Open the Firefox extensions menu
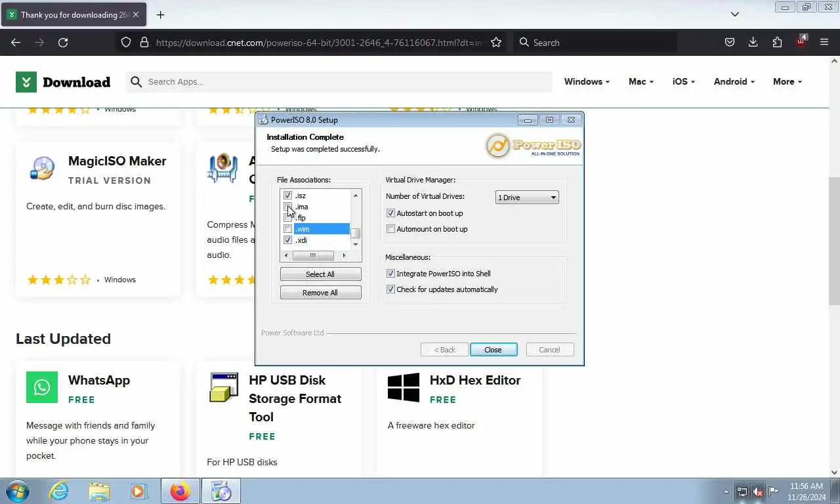Viewport: 840px width, 504px height. coord(777,42)
